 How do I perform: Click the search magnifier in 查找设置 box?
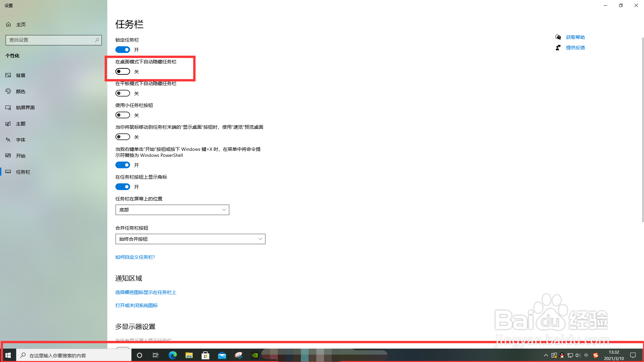(97, 40)
